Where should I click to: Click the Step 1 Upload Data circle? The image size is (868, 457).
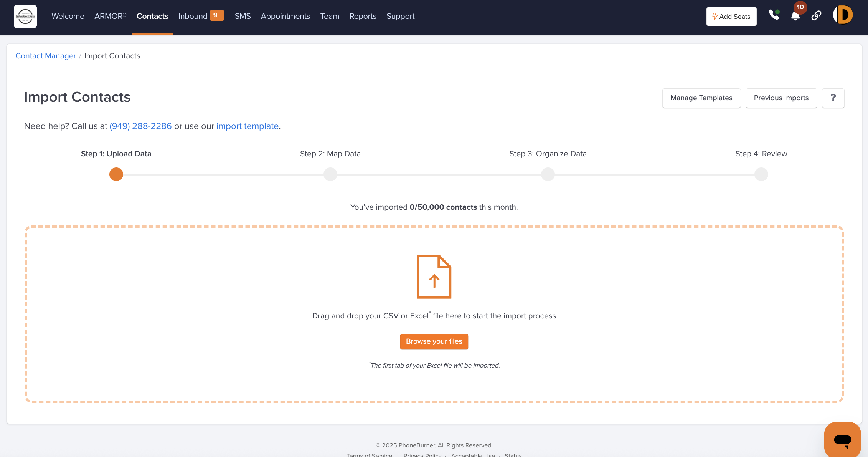116,174
